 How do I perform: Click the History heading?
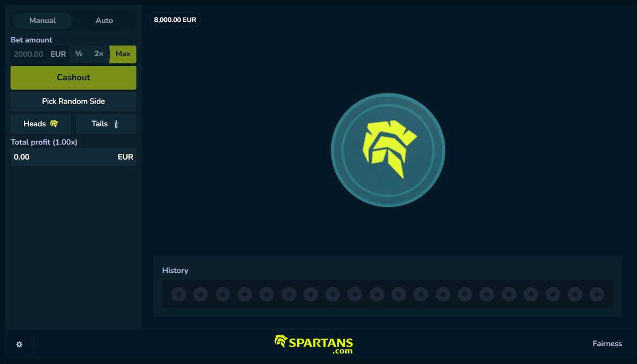[x=175, y=271]
